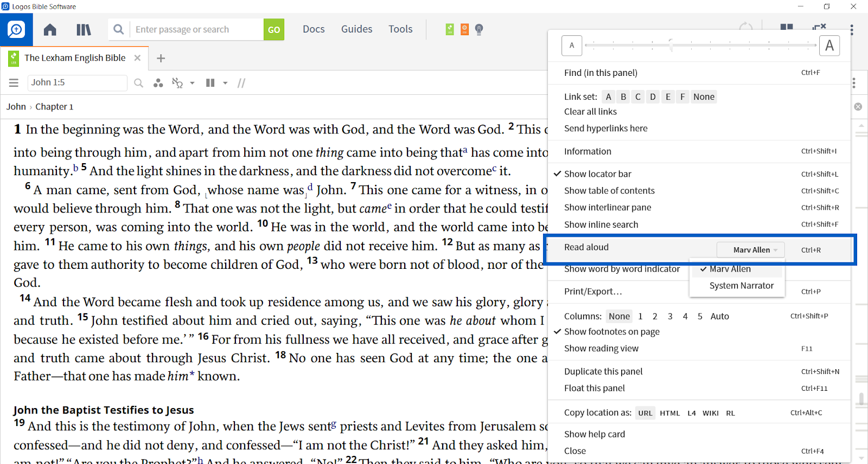This screenshot has width=868, height=464.
Task: Open the Tools menu
Action: pyautogui.click(x=400, y=29)
